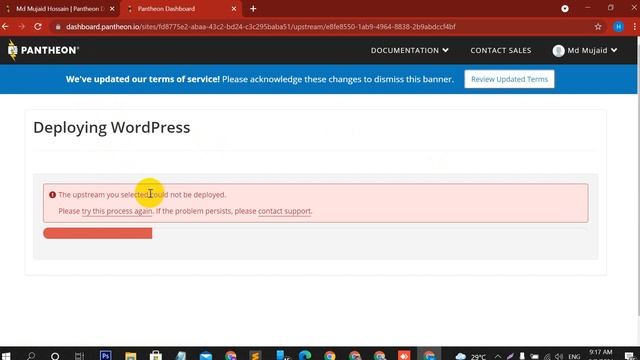Click the volume speaker tray icon

tap(559, 356)
